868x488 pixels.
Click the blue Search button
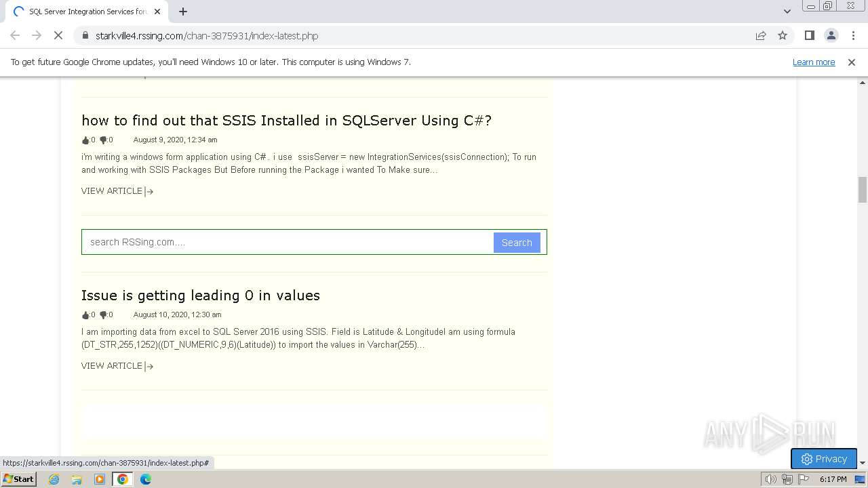pos(517,243)
